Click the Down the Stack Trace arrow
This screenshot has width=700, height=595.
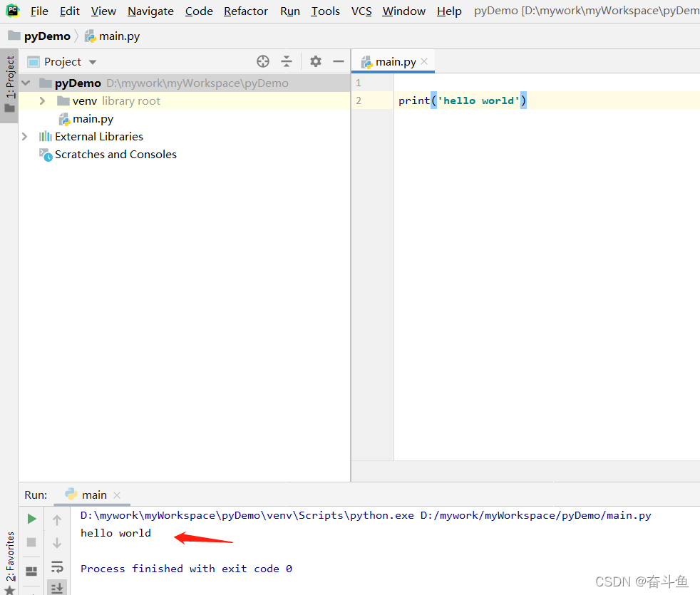point(58,542)
